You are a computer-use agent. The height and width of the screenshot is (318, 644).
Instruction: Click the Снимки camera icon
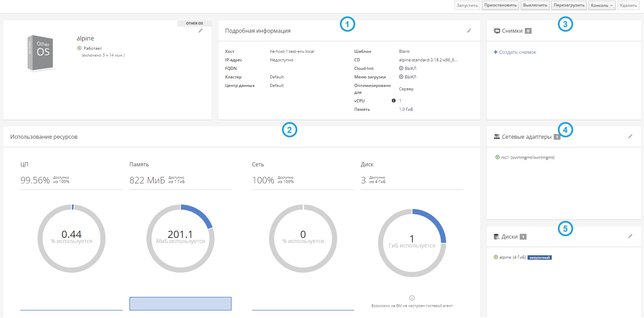click(x=497, y=31)
